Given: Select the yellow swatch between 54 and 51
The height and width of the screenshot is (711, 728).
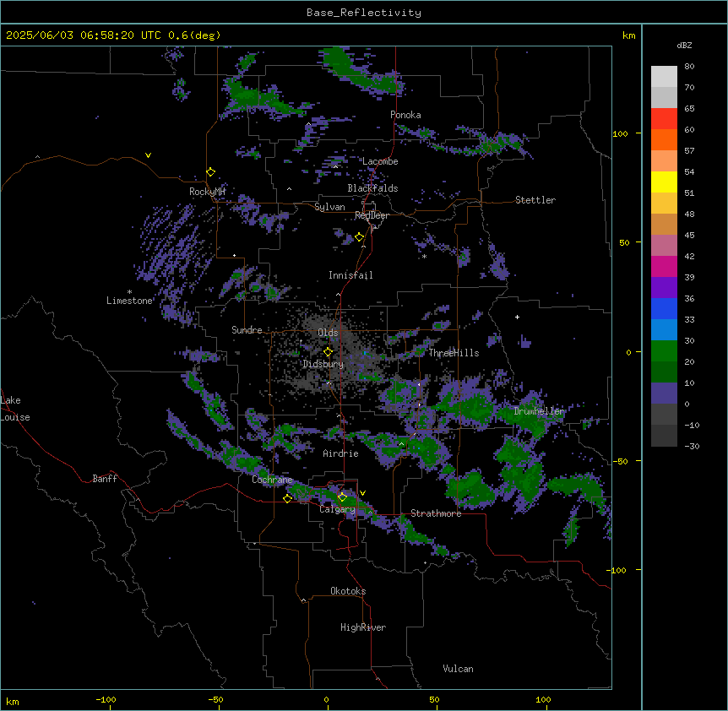Looking at the screenshot, I should click(x=664, y=182).
